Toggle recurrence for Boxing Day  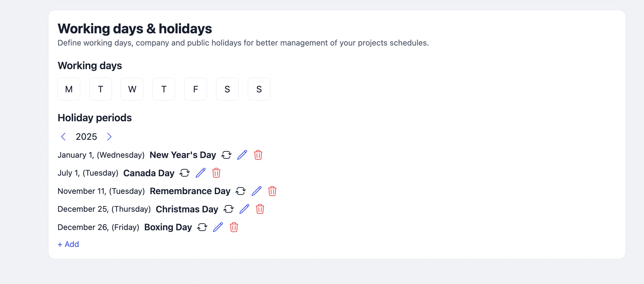tap(202, 227)
